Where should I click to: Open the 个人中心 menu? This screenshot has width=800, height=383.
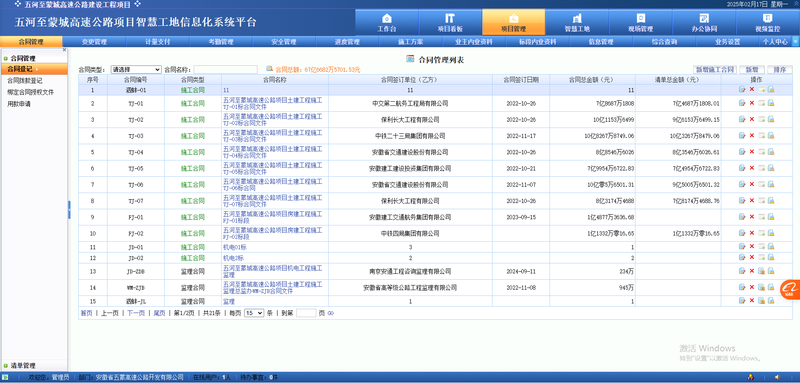776,42
